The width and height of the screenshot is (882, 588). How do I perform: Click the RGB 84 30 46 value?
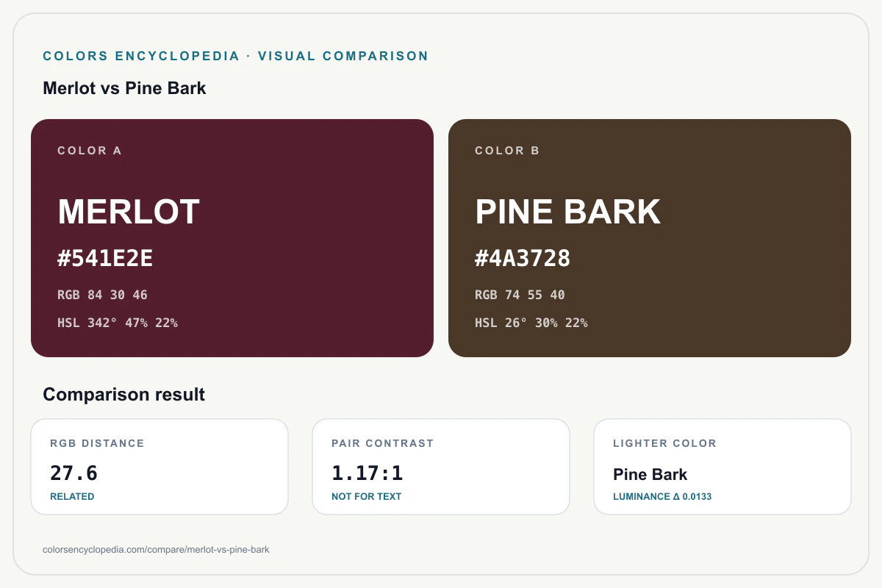click(x=102, y=295)
